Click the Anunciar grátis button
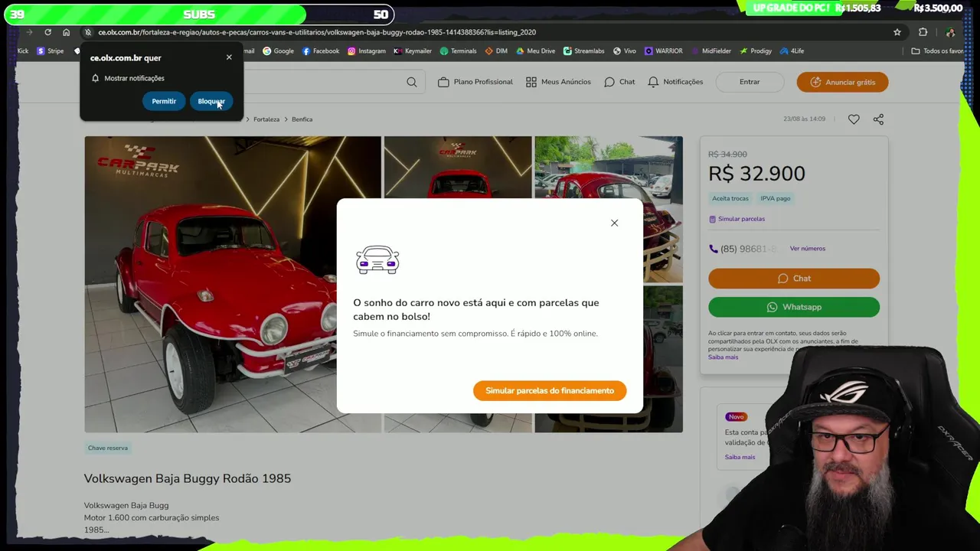 click(x=842, y=82)
